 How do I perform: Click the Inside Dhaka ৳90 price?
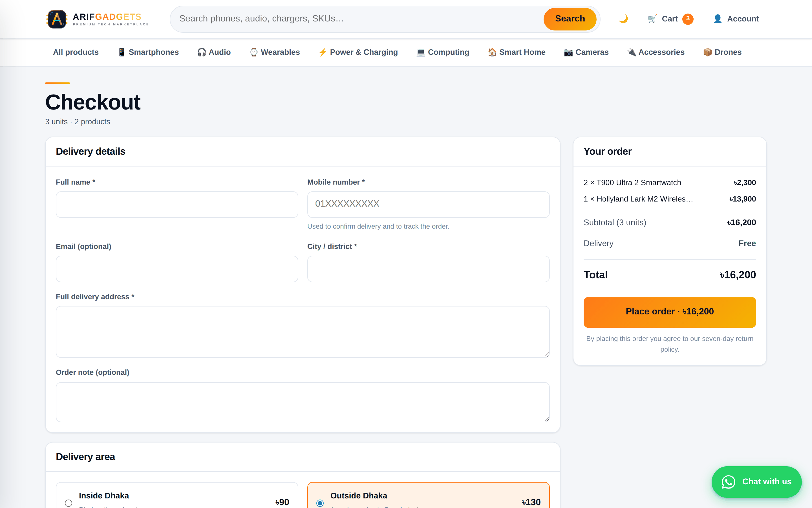282,502
